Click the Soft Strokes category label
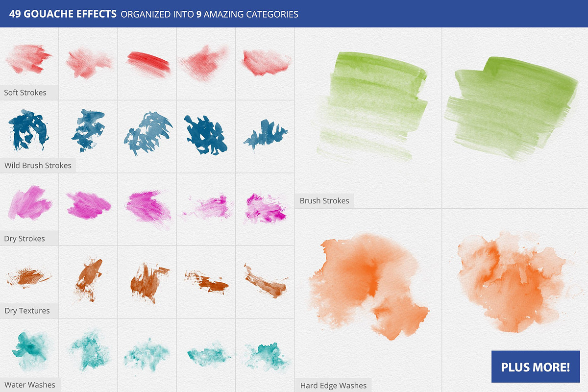The image size is (588, 392). 25,92
